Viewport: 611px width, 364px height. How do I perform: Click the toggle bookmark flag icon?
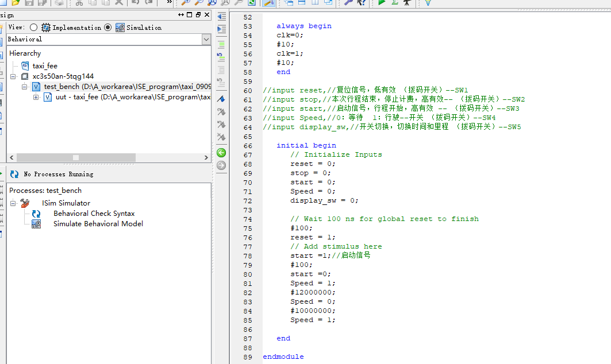221,99
